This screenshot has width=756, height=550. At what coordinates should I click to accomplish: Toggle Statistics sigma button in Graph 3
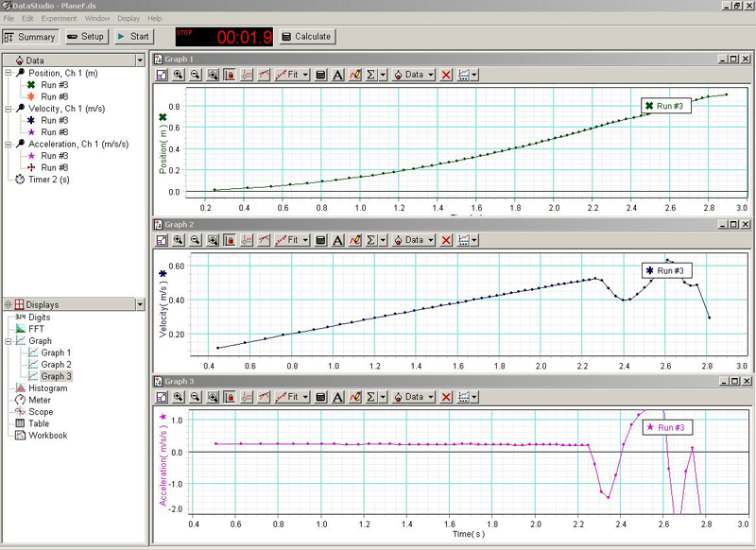(x=371, y=396)
